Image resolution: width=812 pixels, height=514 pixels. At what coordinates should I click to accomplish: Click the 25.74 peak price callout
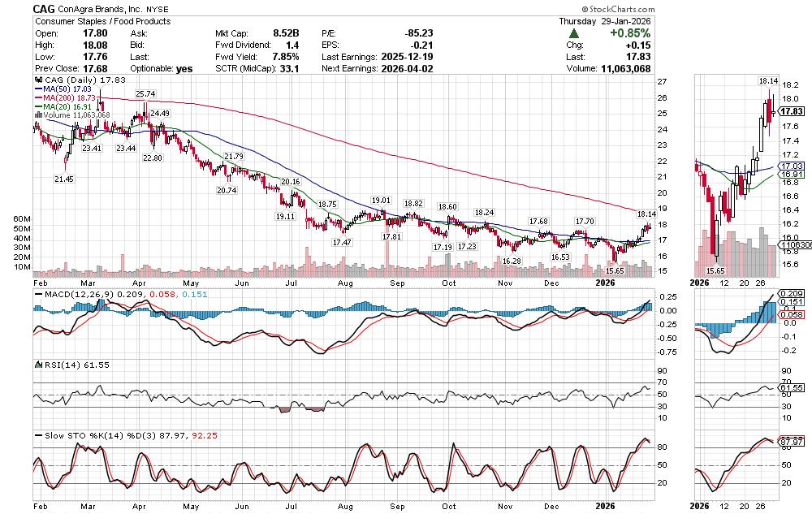[x=145, y=94]
